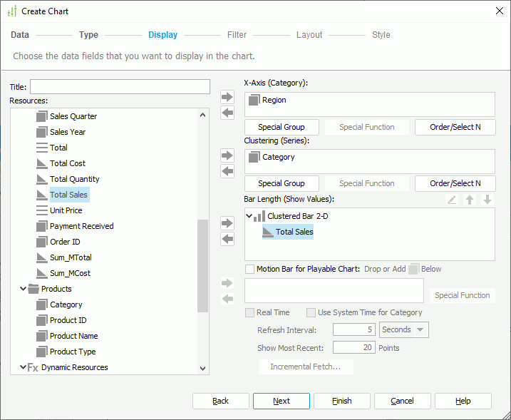Viewport: 511px width, 420px height.
Task: Click the Total Sales summary icon in Resources
Action: coord(42,195)
